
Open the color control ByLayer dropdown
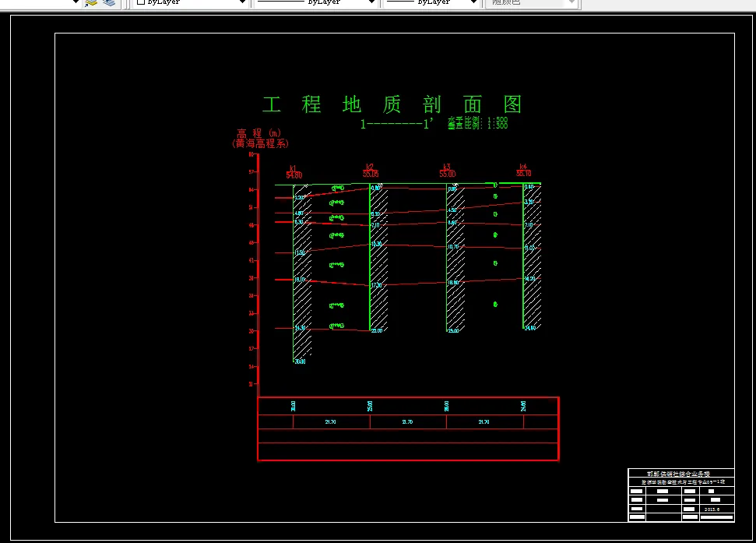(x=190, y=2)
